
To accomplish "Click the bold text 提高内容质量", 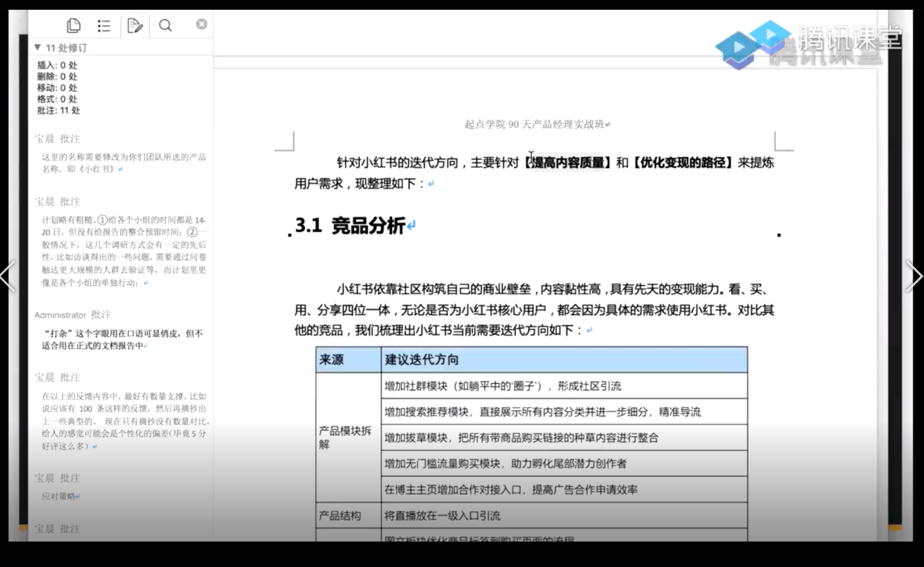I will coord(567,162).
